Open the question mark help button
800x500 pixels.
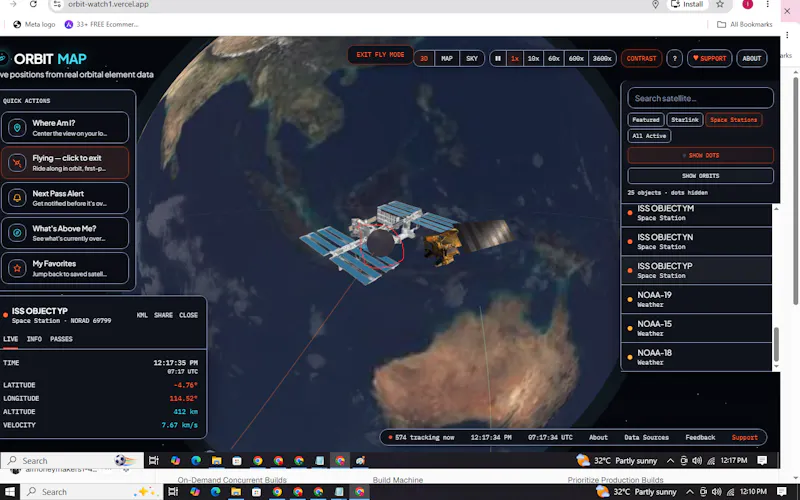coord(674,58)
